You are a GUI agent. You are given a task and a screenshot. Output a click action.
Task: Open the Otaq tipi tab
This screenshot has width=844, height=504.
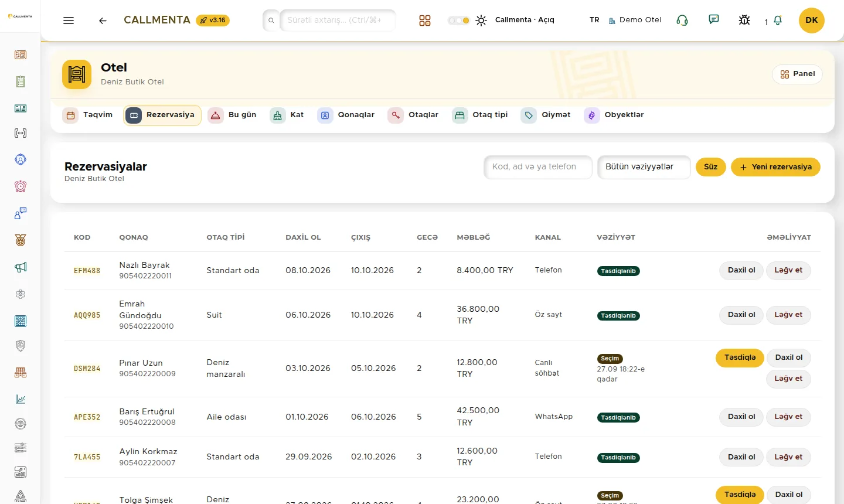point(480,115)
